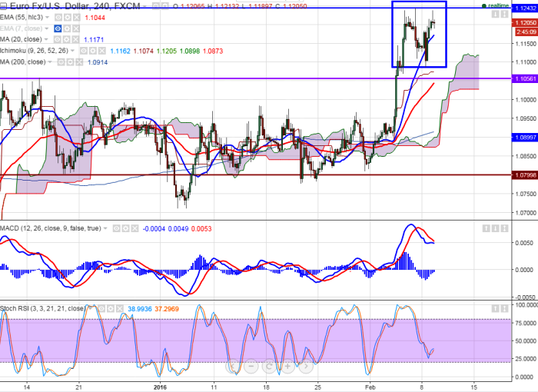Screen dimensions: 538x392
Task: Expand the EMA (55, hlc3) dropdown arrow
Action: tap(48, 17)
